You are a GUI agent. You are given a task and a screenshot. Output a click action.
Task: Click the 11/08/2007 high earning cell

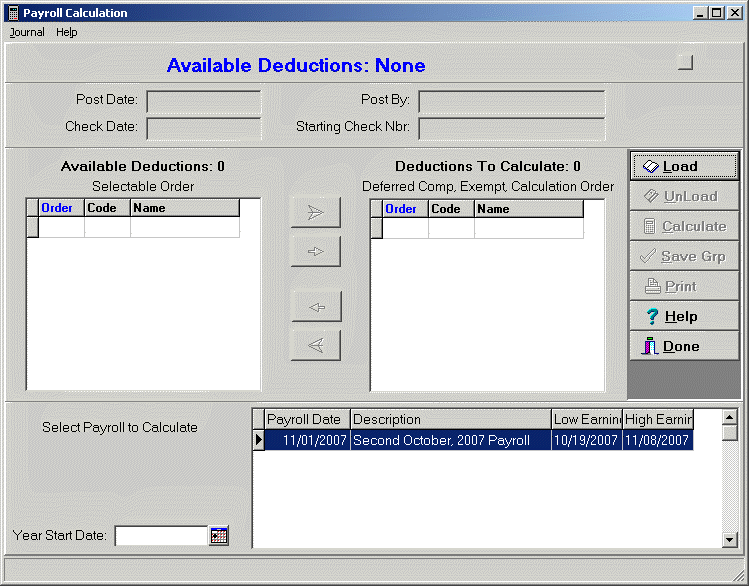pos(658,440)
